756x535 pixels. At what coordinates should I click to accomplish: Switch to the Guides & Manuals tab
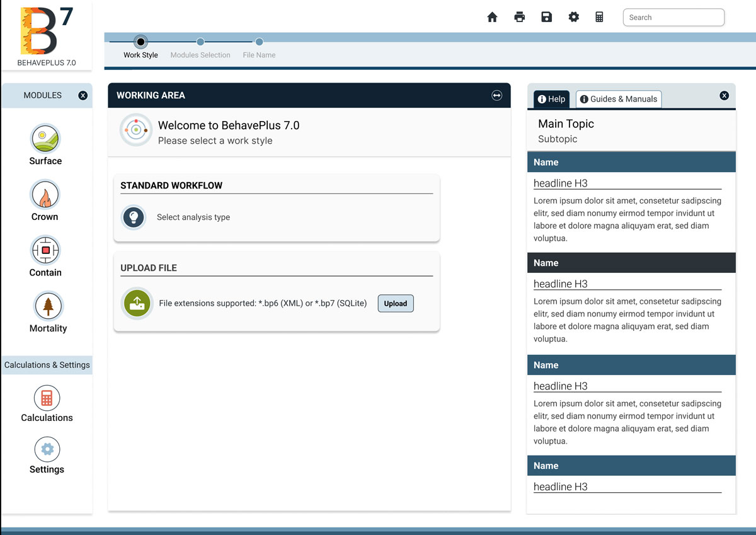click(618, 99)
